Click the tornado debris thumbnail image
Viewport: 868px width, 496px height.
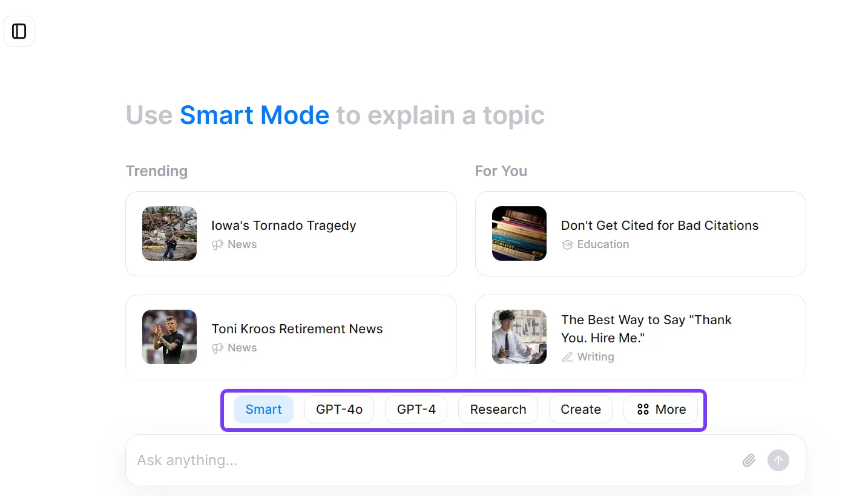(169, 233)
